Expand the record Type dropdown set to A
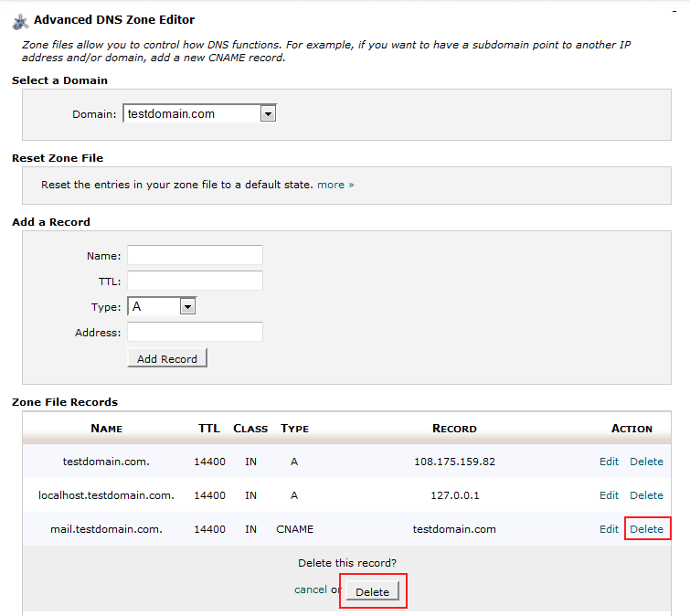 [x=162, y=306]
